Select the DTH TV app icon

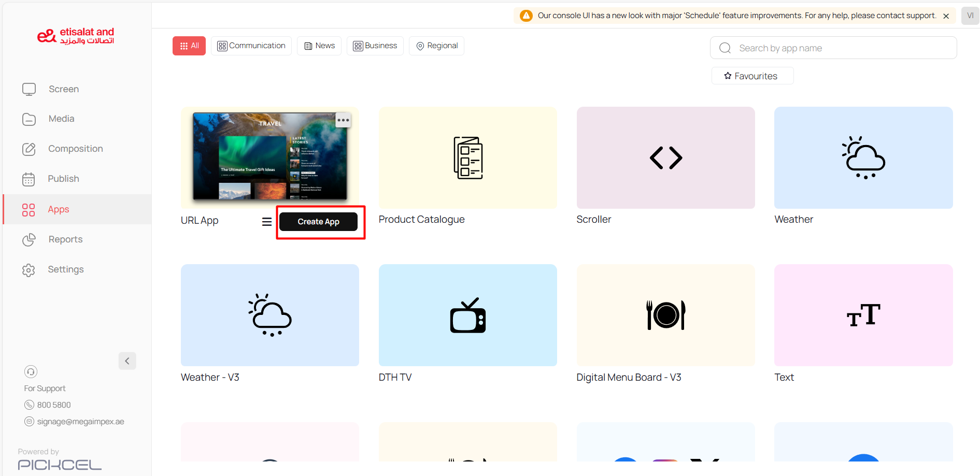pyautogui.click(x=467, y=315)
